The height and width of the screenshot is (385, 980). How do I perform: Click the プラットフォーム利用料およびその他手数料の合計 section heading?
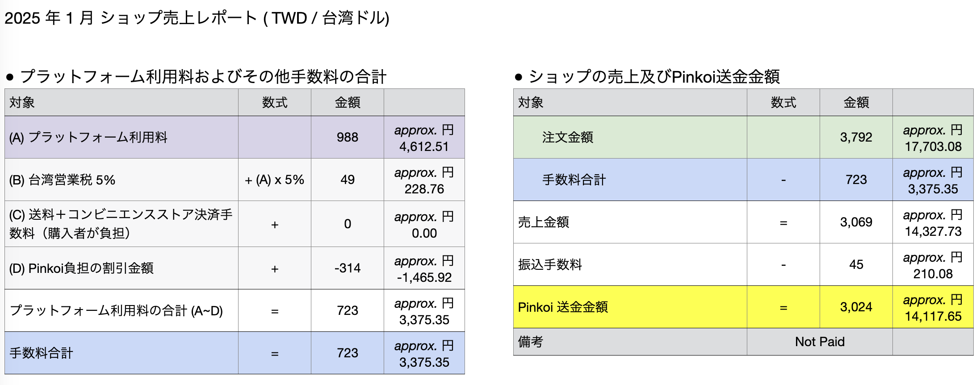tap(202, 77)
